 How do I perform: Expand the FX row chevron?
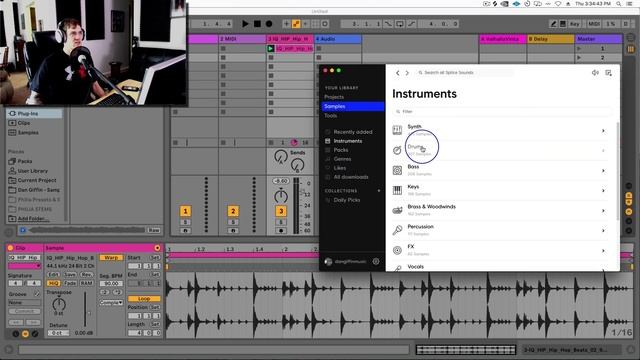pos(603,251)
